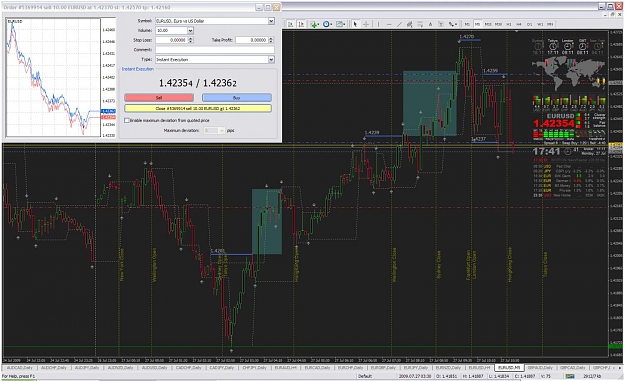Open the CADCHF,Daily chart tab

(189, 367)
